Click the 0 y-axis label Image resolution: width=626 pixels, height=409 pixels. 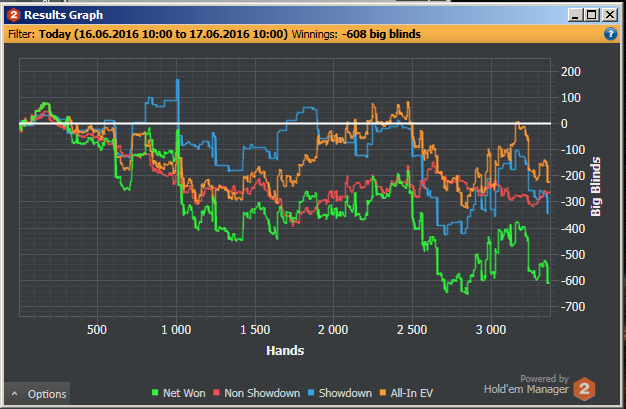pos(564,124)
